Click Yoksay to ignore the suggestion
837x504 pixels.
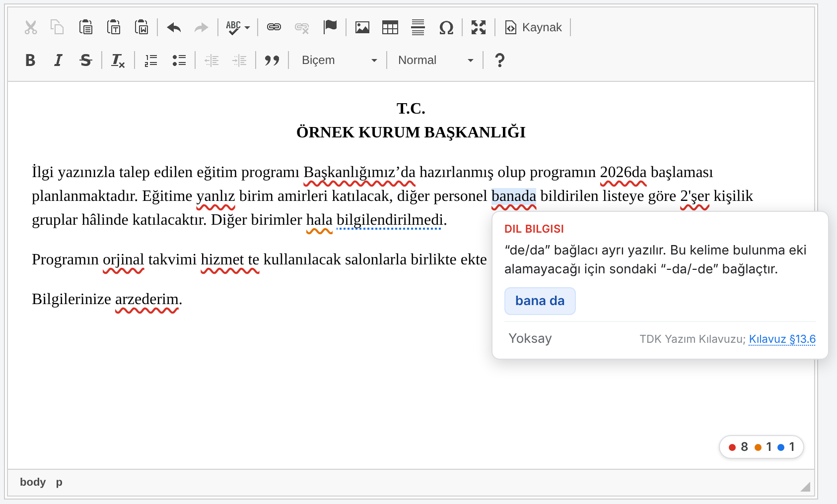coord(530,338)
